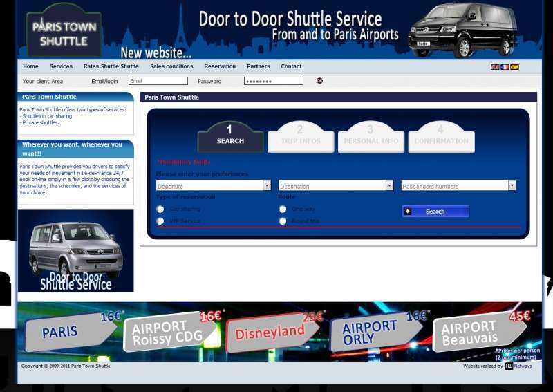Click the black van header image
This screenshot has width=553, height=392.
462,30
